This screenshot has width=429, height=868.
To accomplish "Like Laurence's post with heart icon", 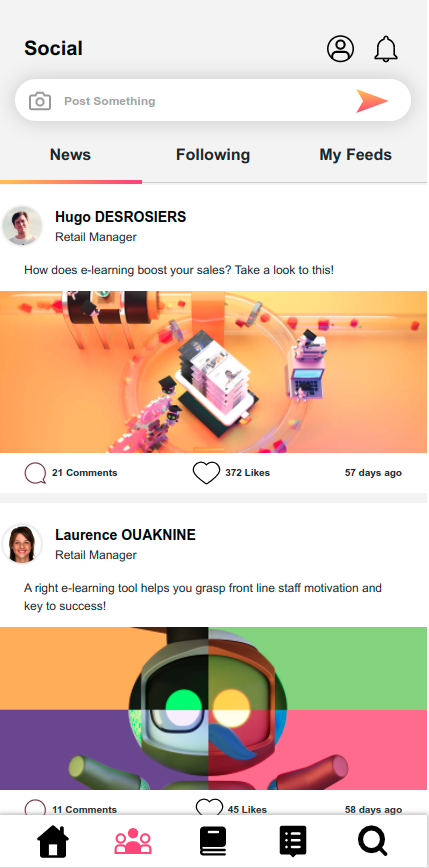I will [209, 808].
